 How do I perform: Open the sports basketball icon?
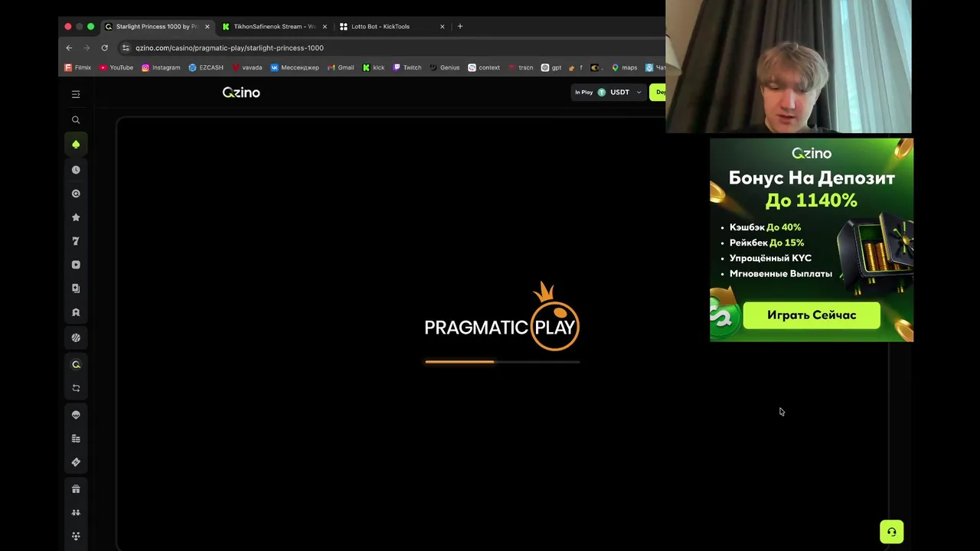tap(76, 337)
